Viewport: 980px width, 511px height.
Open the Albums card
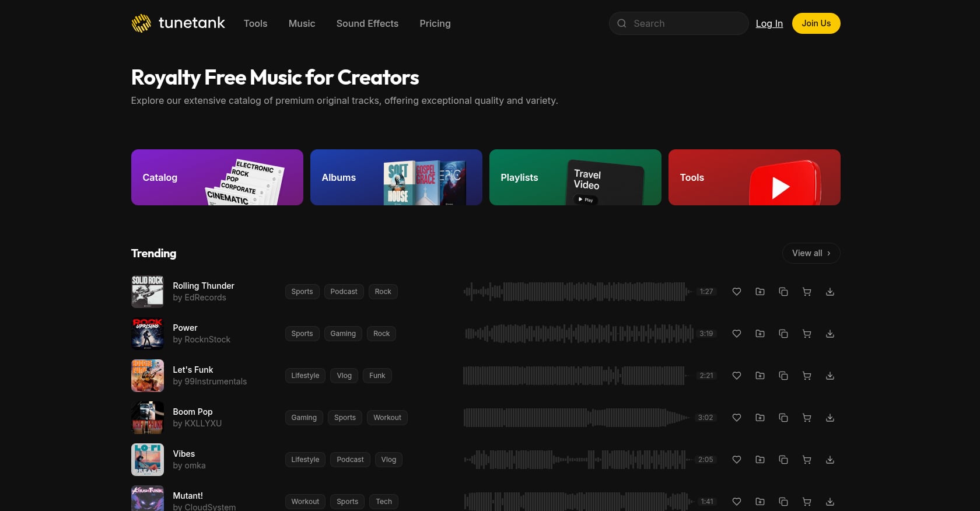396,177
